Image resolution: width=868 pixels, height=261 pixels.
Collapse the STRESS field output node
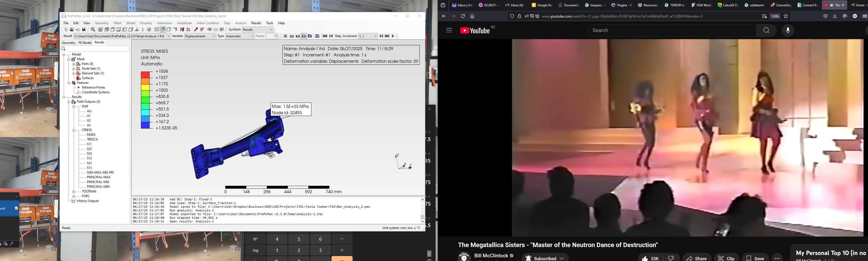pos(74,130)
